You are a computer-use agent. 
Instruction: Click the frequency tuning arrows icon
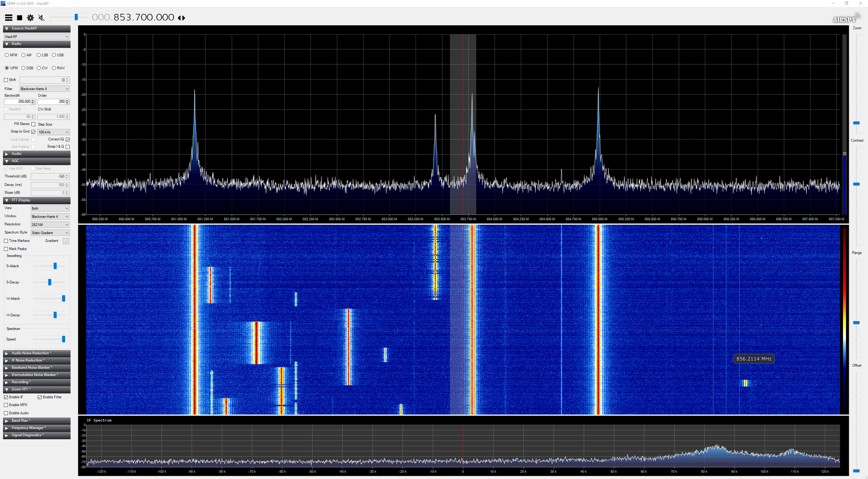(182, 18)
